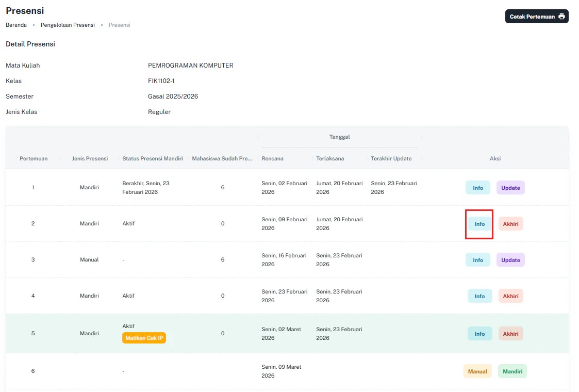Click the Pertemuan column header
This screenshot has width=579, height=392.
coord(34,158)
